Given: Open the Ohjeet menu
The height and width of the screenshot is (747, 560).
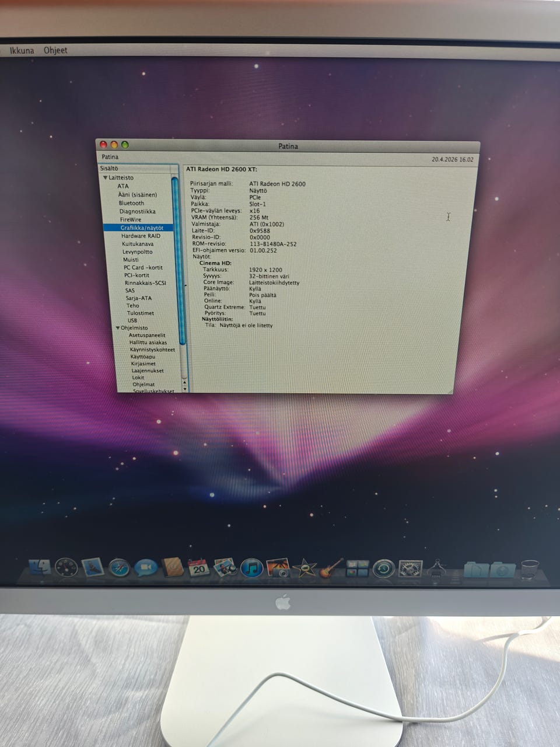Looking at the screenshot, I should [x=55, y=50].
